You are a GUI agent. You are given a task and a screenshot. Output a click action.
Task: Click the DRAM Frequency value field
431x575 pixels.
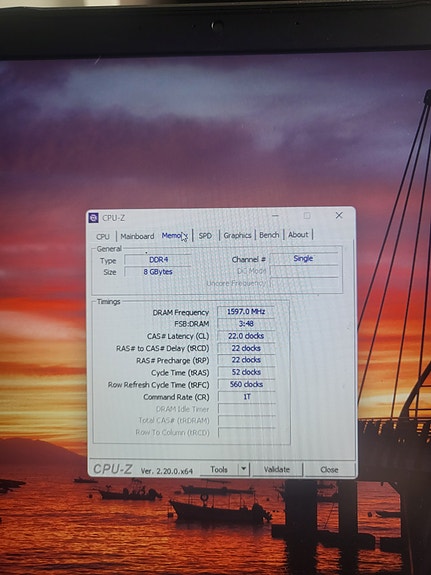[x=245, y=312]
